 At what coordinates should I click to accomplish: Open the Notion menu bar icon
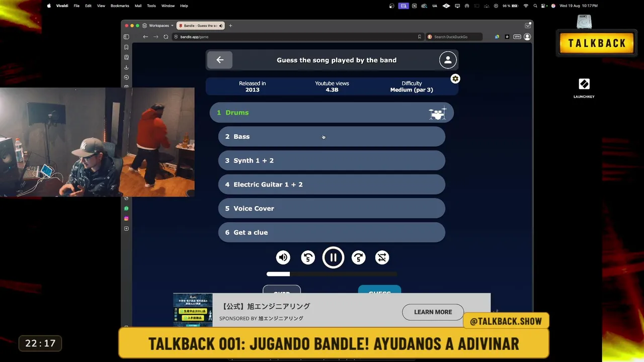[414, 6]
